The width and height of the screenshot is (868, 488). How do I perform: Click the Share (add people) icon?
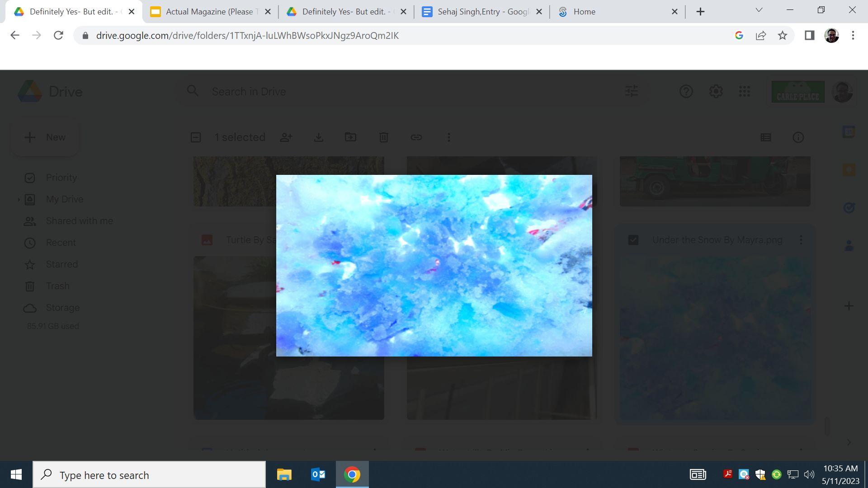coord(286,137)
